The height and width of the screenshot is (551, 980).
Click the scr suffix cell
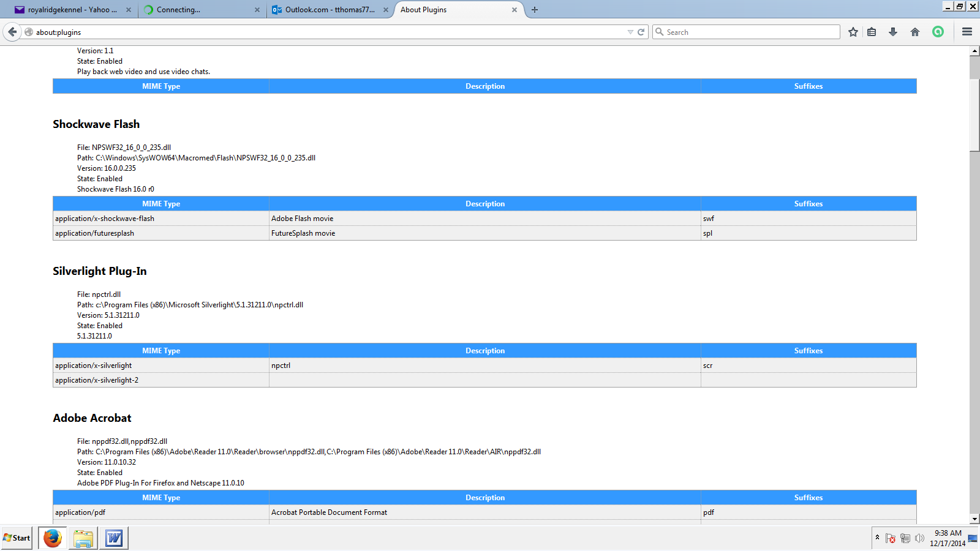[x=809, y=365]
